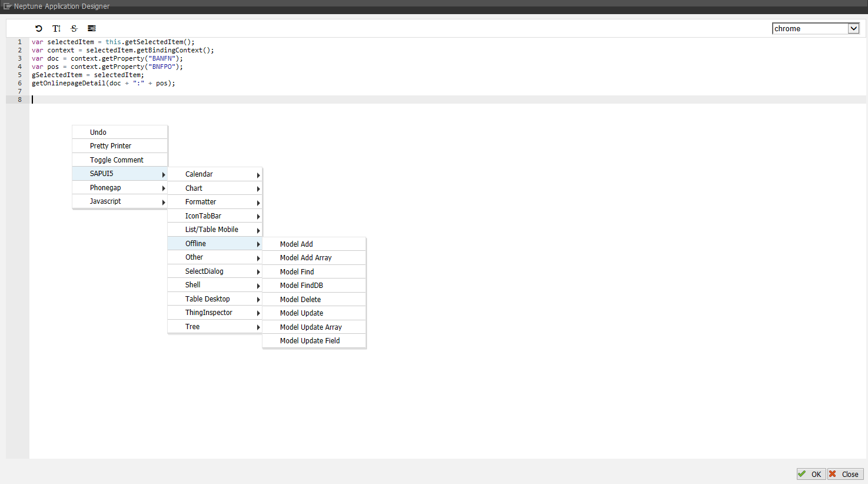
Task: Click the Neptune Application Designer title bar icon
Action: pos(6,6)
